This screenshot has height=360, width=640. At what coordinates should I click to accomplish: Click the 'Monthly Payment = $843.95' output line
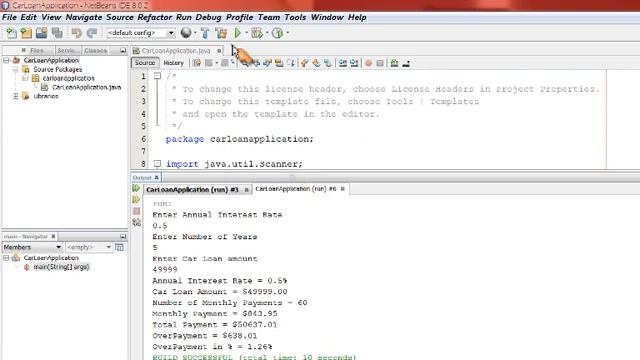click(x=215, y=314)
